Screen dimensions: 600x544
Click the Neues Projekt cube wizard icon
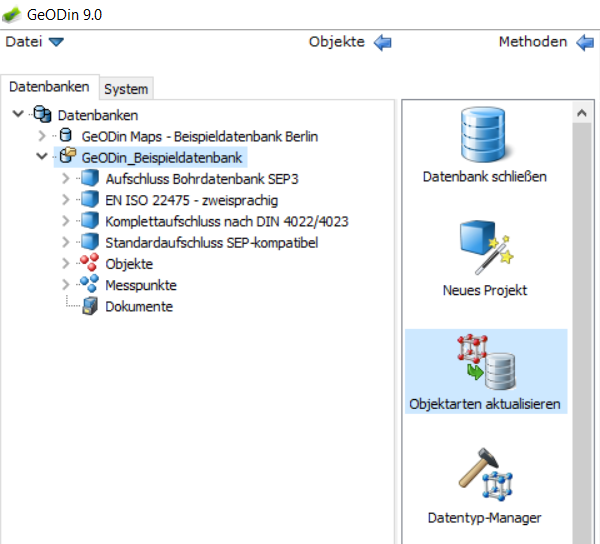point(486,247)
